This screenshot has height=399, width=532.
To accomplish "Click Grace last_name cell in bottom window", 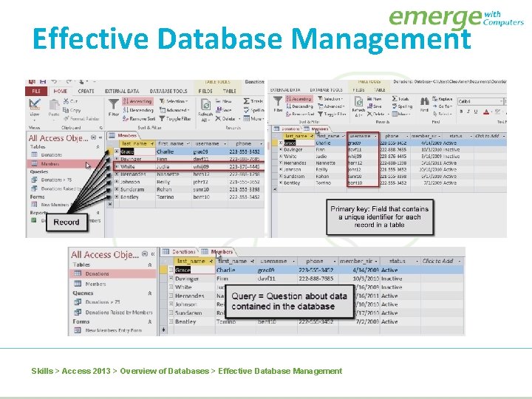I will pyautogui.click(x=195, y=270).
